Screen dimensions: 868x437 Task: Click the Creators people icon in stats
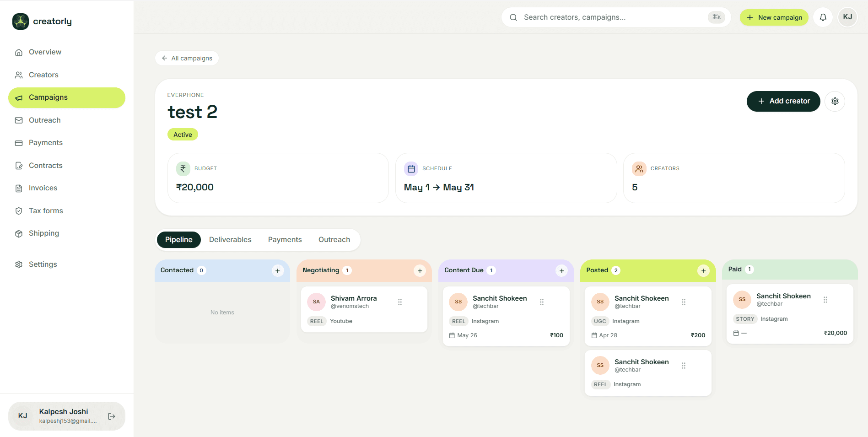point(639,169)
